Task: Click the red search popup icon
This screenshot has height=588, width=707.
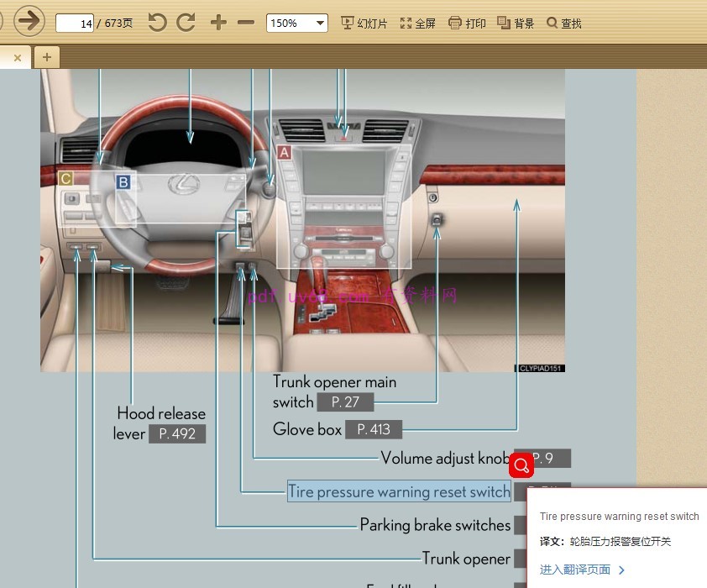Action: click(x=521, y=466)
